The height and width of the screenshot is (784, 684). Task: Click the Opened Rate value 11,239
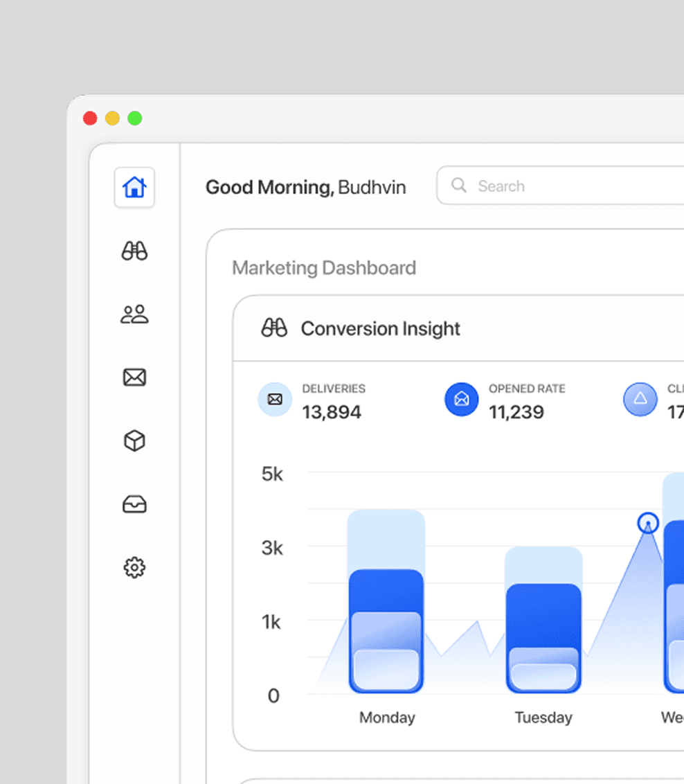pos(516,412)
